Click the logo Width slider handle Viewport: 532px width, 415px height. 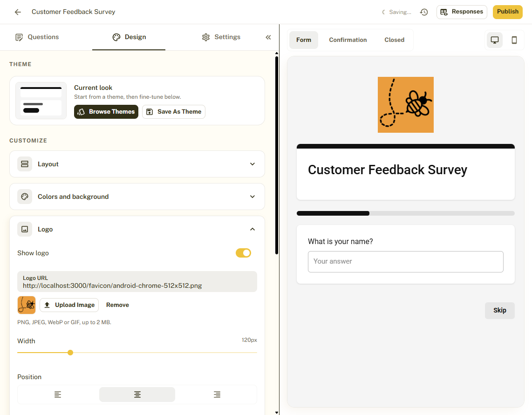coord(70,353)
